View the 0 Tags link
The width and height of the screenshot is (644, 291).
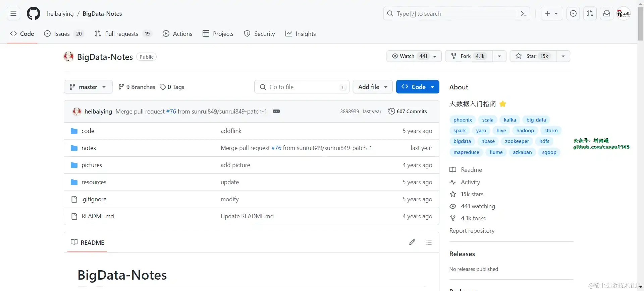pos(172,87)
